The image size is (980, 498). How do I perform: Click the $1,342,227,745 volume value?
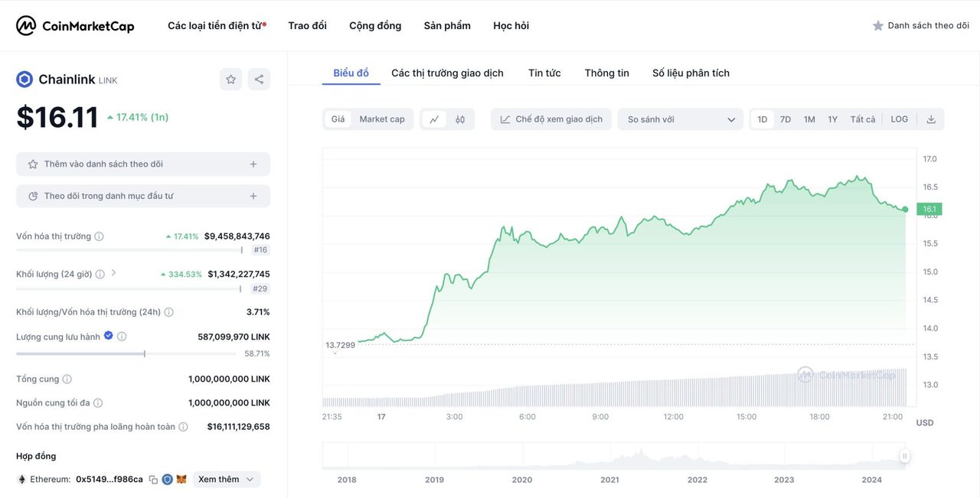tap(239, 274)
